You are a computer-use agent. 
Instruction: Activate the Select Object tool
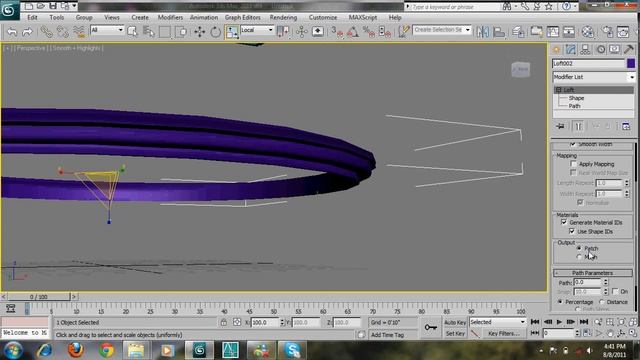coord(133,31)
